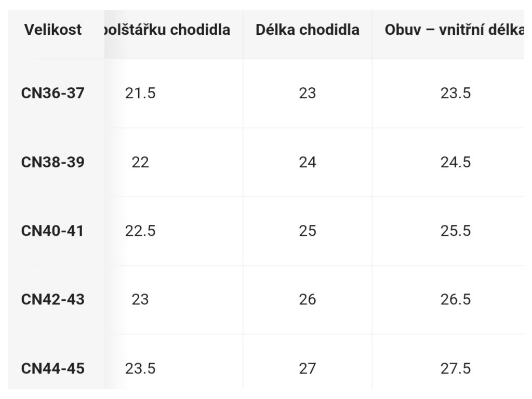Viewport: 532px width, 399px height.
Task: Click the inner length value 24.5
Action: [x=456, y=162]
